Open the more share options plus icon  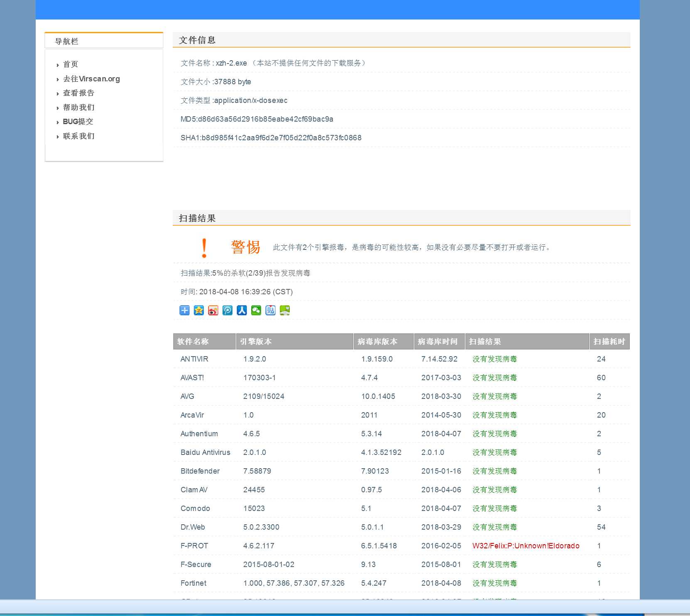184,310
